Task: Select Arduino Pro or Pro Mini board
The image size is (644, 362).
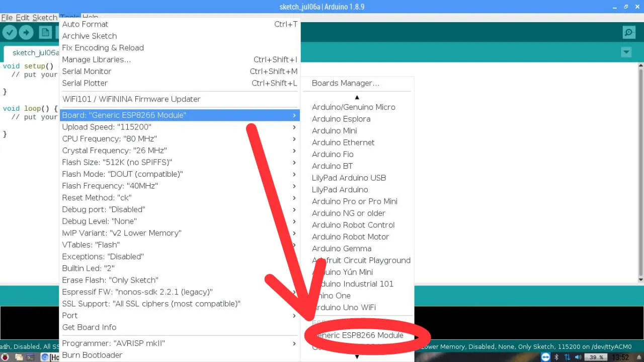Action: coord(357,201)
